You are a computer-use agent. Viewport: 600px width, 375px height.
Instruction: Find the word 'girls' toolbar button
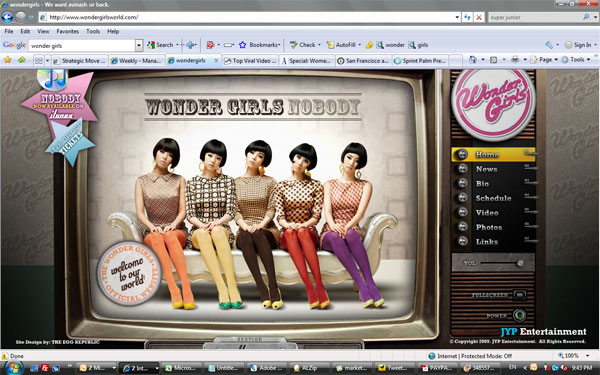[418, 45]
